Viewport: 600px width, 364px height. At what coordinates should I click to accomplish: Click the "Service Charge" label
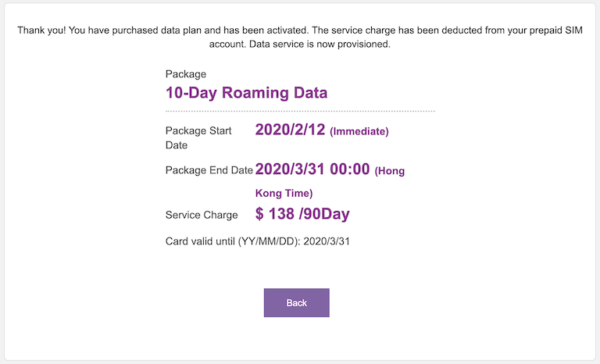202,215
